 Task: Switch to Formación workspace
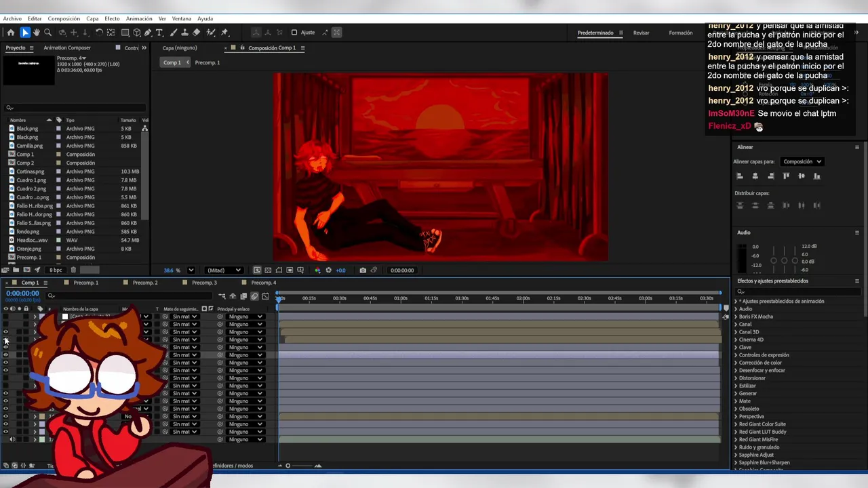click(681, 33)
